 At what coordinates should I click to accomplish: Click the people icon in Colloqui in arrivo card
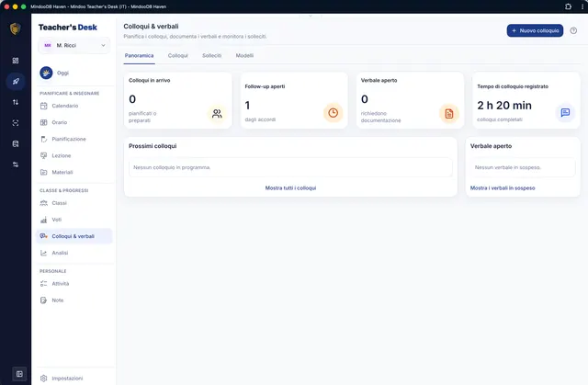[x=217, y=113]
